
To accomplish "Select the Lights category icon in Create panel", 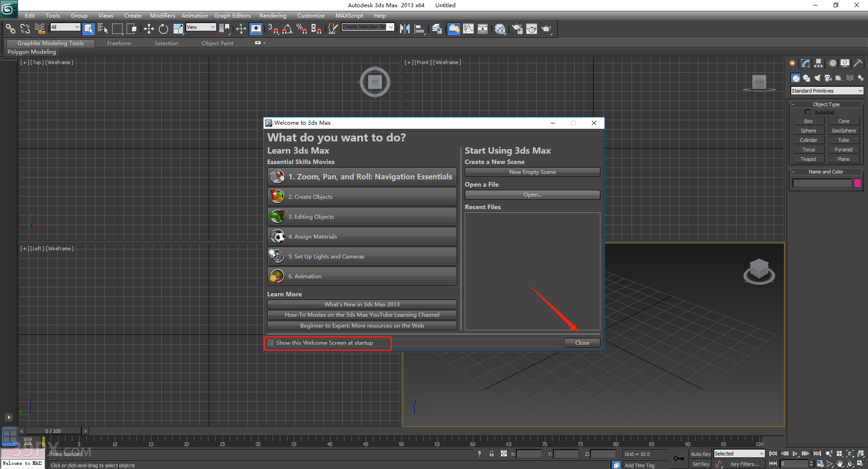I will click(x=817, y=78).
